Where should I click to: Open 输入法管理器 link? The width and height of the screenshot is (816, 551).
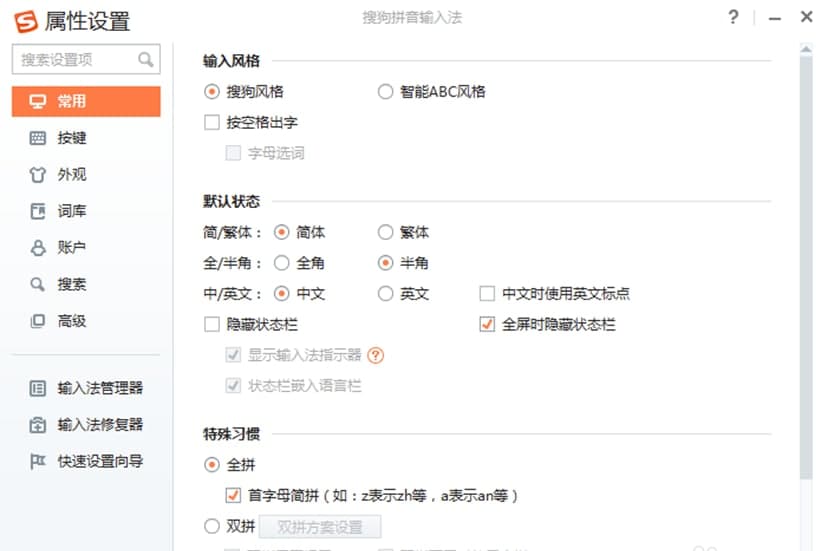coord(100,388)
